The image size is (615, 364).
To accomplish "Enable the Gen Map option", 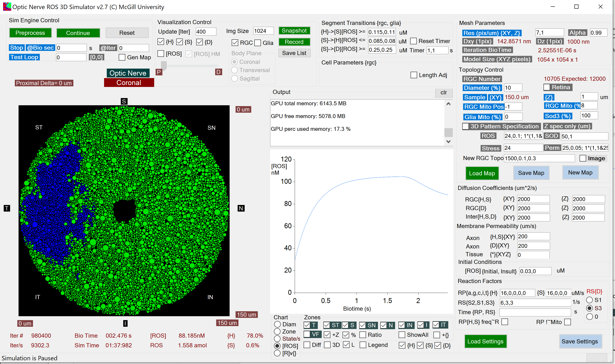I will pos(122,57).
